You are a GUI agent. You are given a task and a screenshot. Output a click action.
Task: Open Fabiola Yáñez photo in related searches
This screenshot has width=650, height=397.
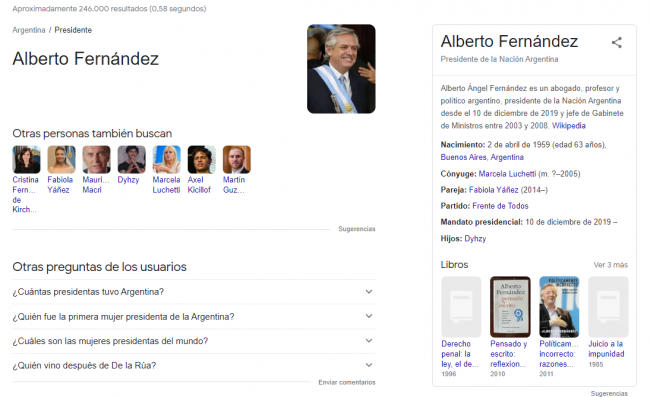[61, 159]
